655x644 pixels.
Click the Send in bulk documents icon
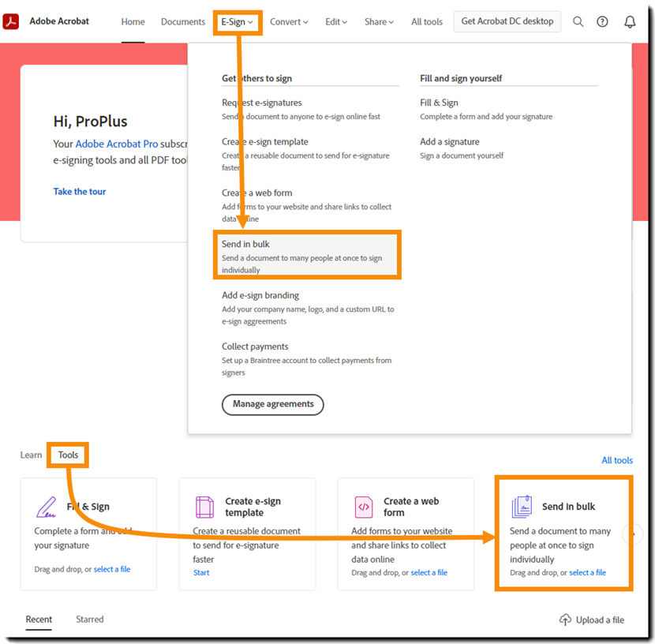[x=522, y=506]
